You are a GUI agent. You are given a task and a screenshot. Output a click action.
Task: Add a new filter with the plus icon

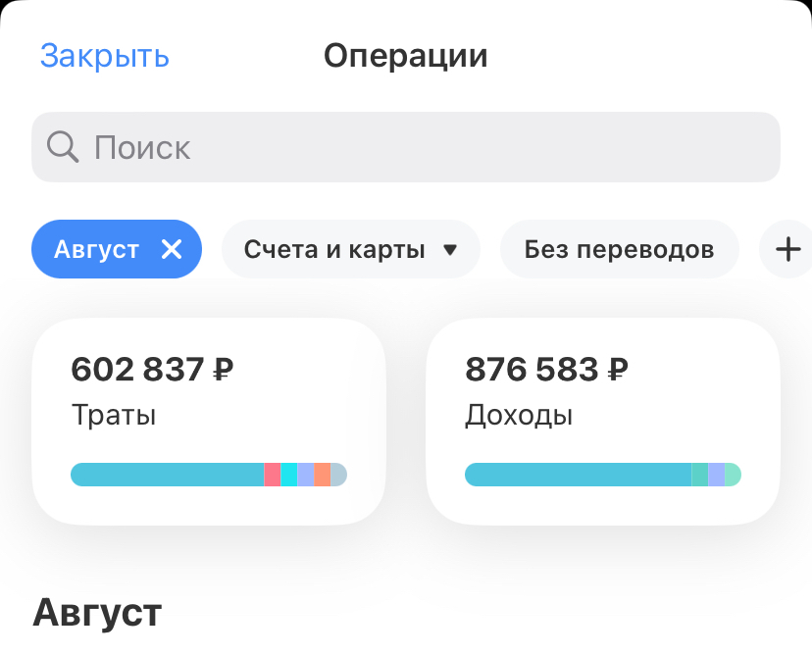(x=788, y=249)
